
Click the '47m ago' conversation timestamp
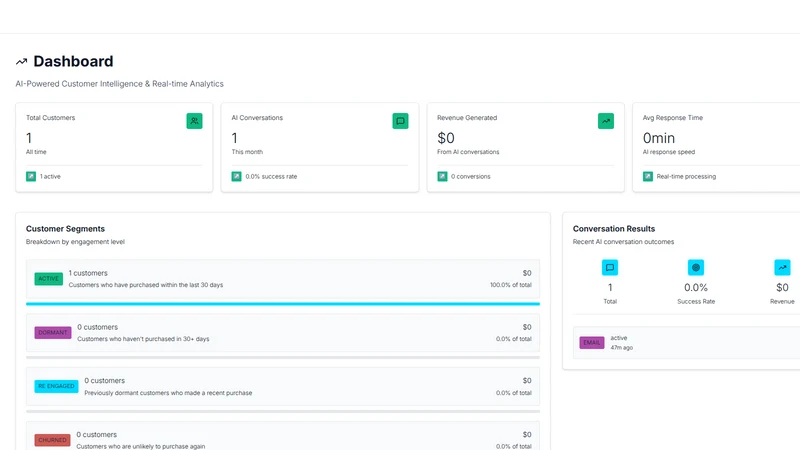(621, 347)
